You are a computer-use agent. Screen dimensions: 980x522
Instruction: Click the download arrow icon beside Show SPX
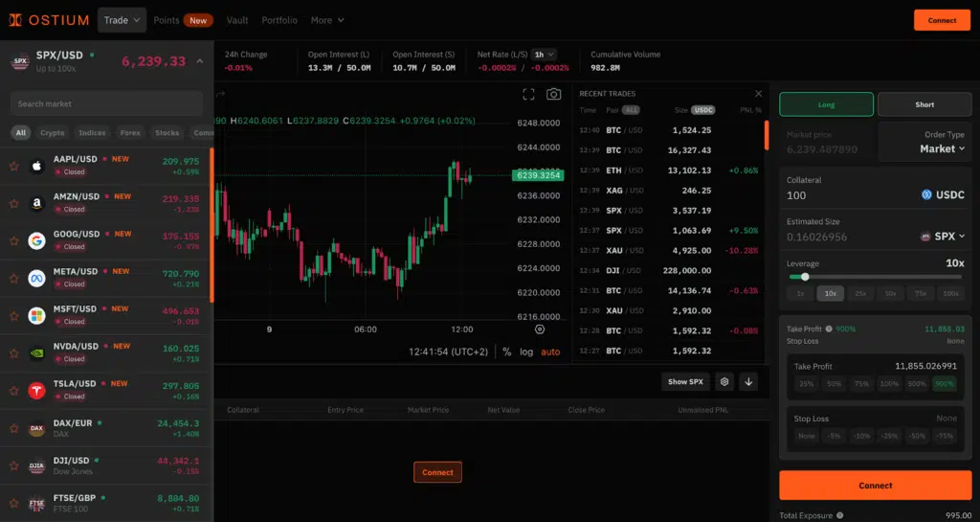pyautogui.click(x=748, y=381)
